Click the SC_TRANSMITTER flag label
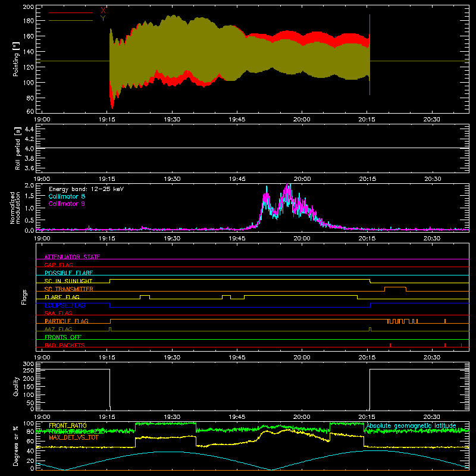This screenshot has height=476, width=476. tap(69, 289)
